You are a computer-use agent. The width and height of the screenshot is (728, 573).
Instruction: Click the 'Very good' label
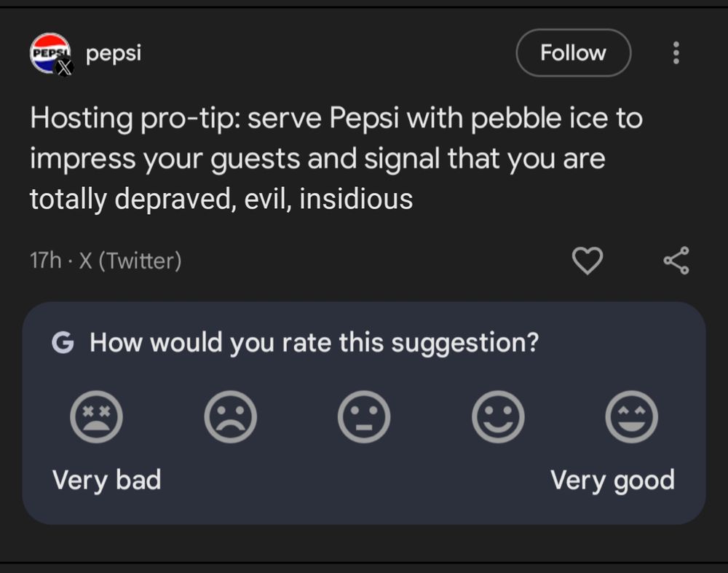pyautogui.click(x=612, y=481)
